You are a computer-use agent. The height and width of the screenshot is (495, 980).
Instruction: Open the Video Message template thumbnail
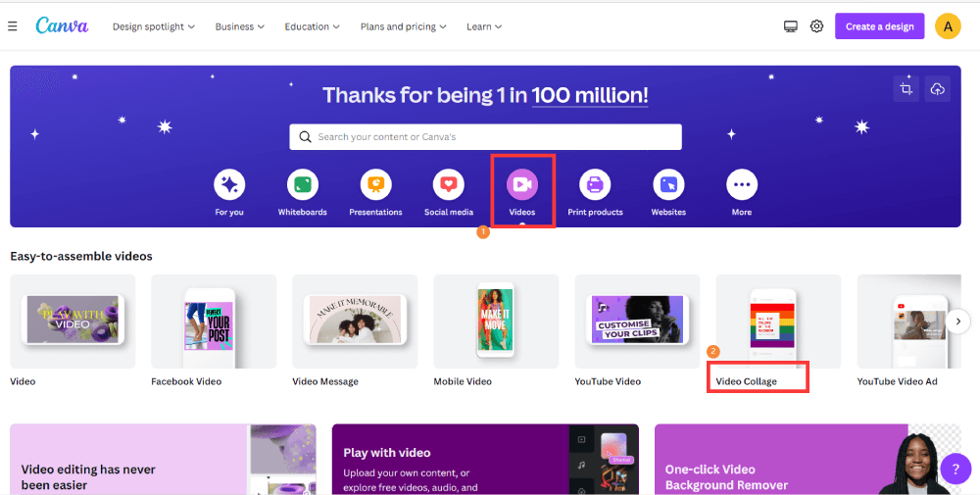pyautogui.click(x=355, y=322)
